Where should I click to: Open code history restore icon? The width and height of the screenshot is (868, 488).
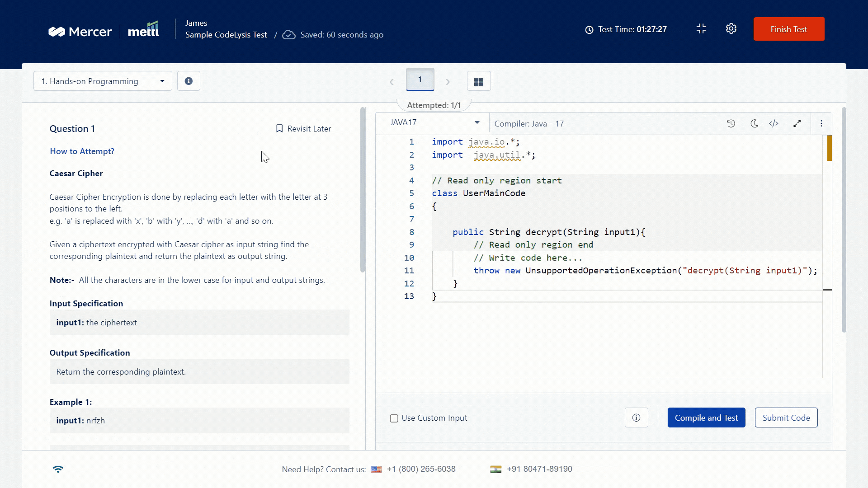click(731, 123)
